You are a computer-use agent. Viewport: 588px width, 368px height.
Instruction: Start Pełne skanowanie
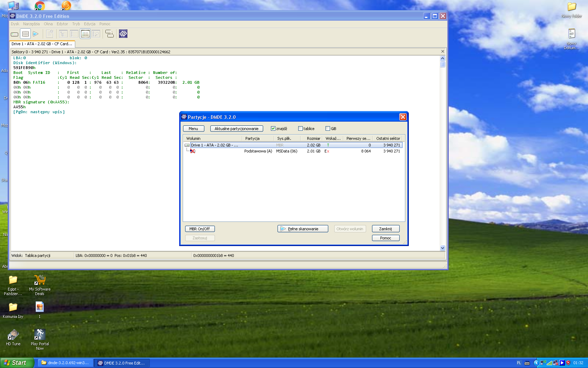pos(303,229)
